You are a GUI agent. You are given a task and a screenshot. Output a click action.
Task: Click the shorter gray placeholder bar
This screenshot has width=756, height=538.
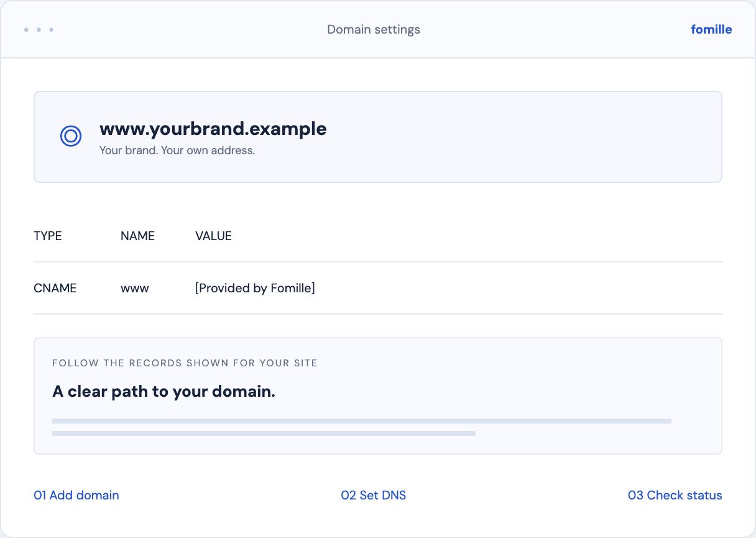coord(264,434)
